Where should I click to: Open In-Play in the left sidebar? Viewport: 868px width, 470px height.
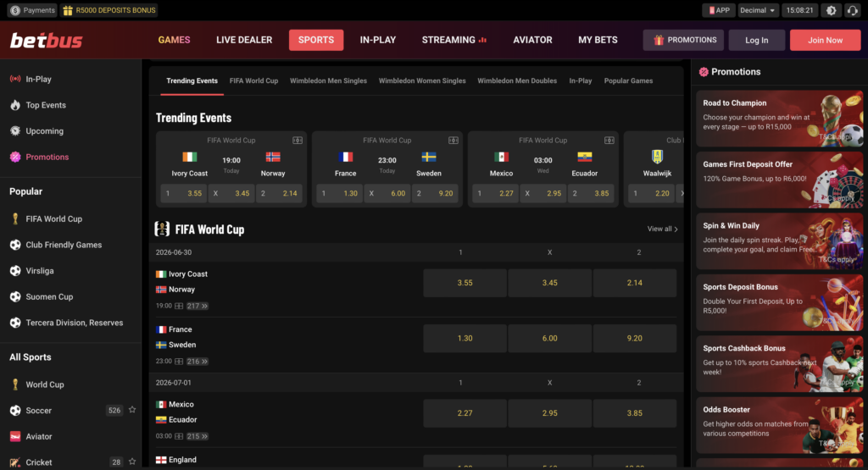click(70, 79)
